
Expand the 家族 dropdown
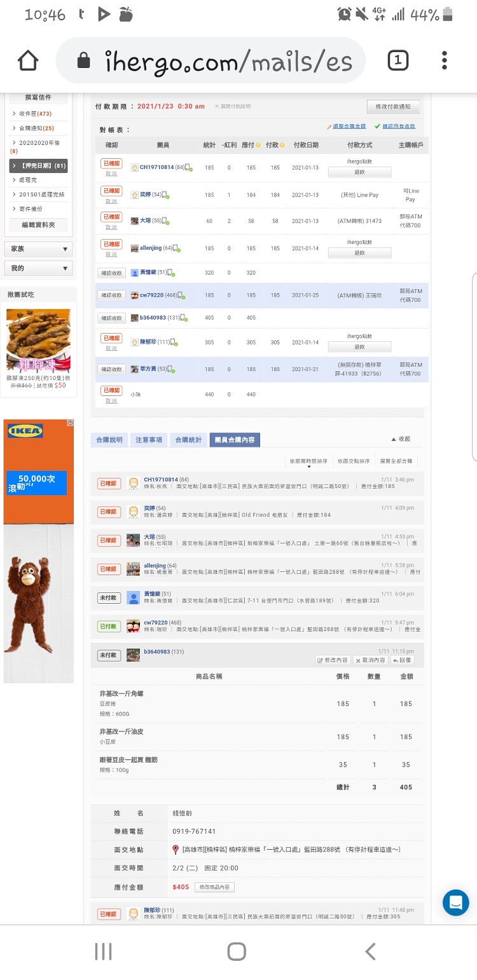38,249
